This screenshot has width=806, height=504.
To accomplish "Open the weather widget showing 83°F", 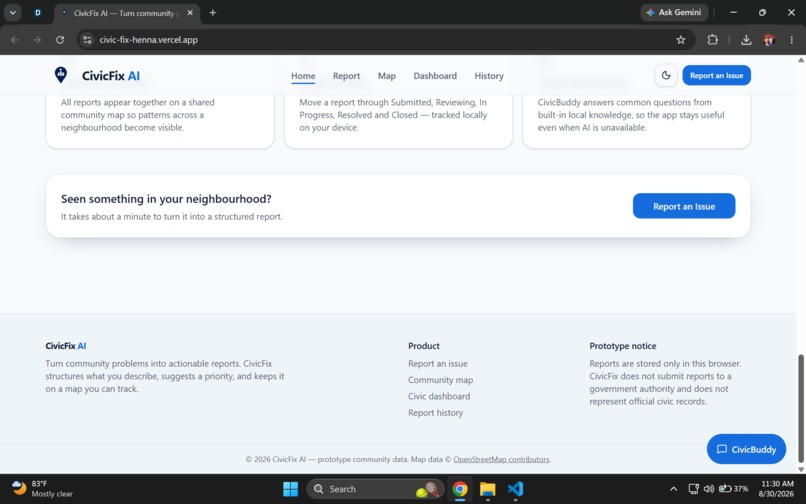I will (x=42, y=489).
